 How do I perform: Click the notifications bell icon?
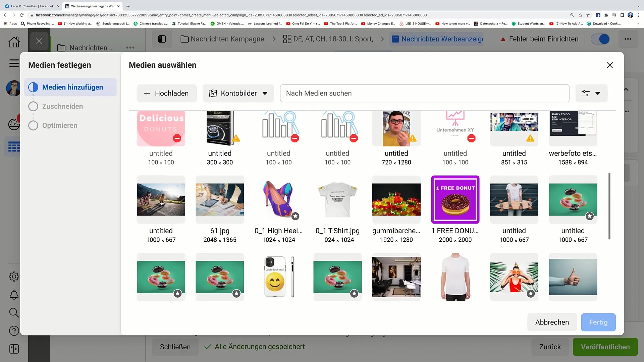14,294
